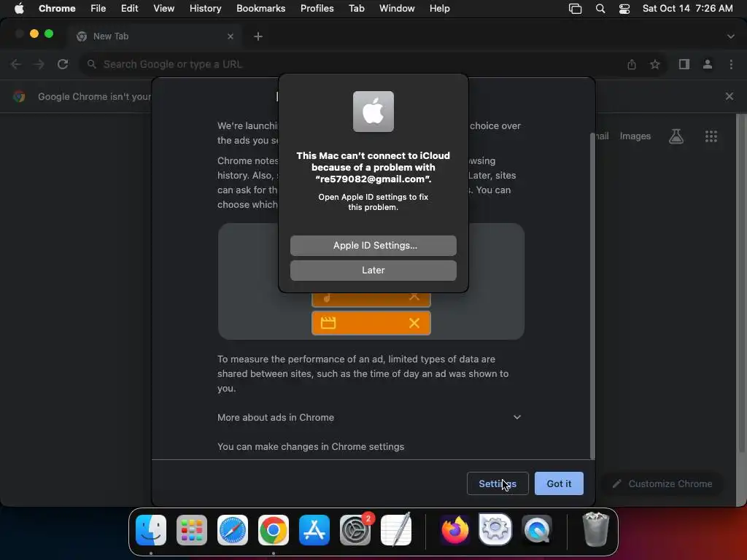The width and height of the screenshot is (747, 560).
Task: Open System Settings with badge in Dock
Action: (x=355, y=529)
